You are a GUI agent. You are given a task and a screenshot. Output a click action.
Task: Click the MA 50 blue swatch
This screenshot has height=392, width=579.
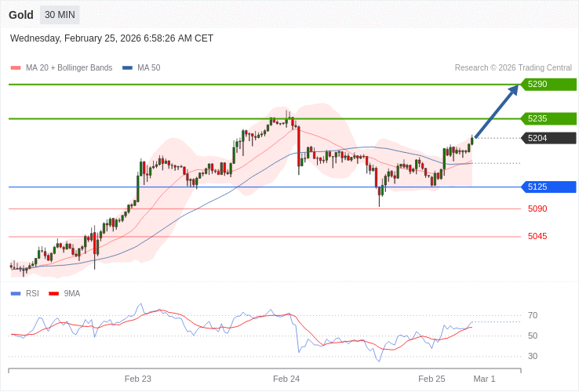(x=127, y=68)
